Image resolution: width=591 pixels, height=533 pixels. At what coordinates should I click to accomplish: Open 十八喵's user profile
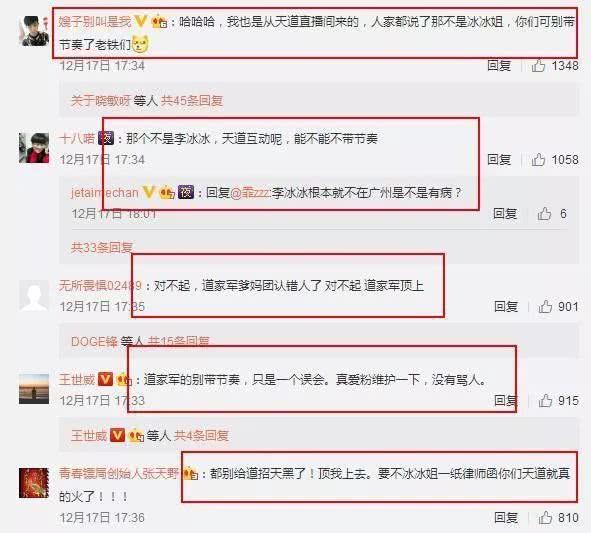(x=77, y=138)
